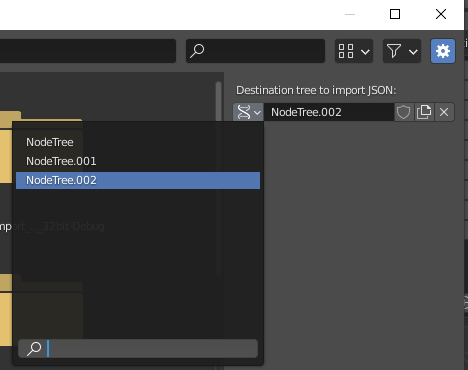Open the display mode dropdown

coord(354,51)
